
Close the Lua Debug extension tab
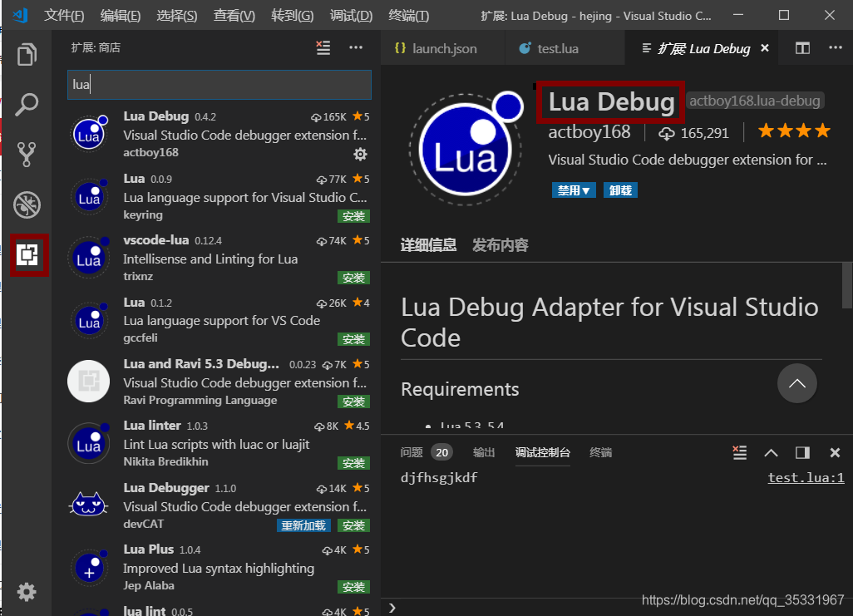(765, 48)
